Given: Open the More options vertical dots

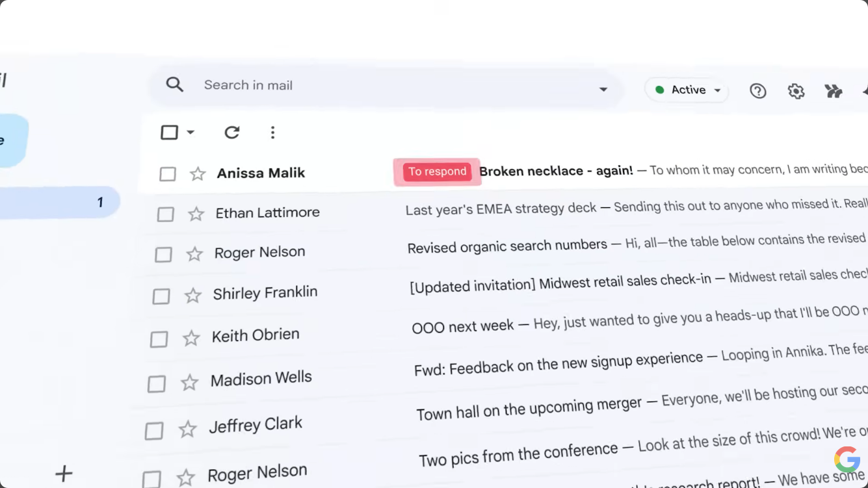Looking at the screenshot, I should click(x=272, y=133).
